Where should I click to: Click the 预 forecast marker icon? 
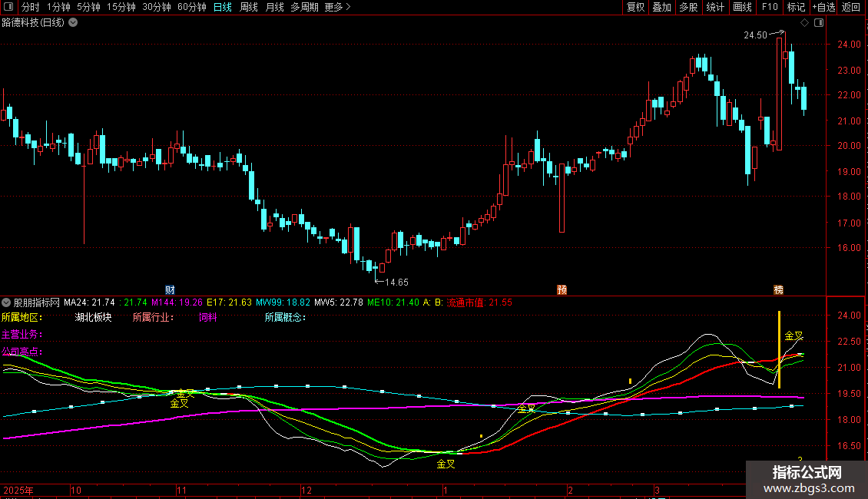click(562, 289)
